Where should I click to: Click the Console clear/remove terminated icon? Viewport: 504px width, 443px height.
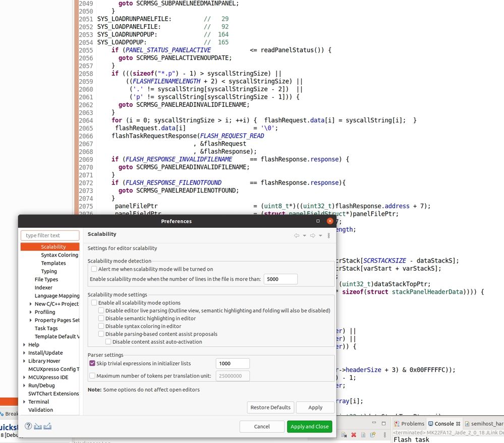point(344,434)
